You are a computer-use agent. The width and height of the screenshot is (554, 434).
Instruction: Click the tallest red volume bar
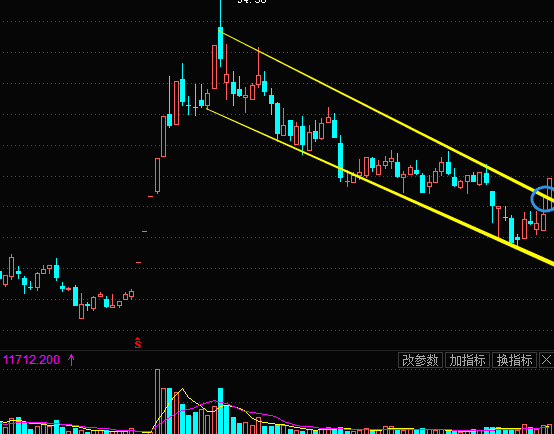coord(157,401)
